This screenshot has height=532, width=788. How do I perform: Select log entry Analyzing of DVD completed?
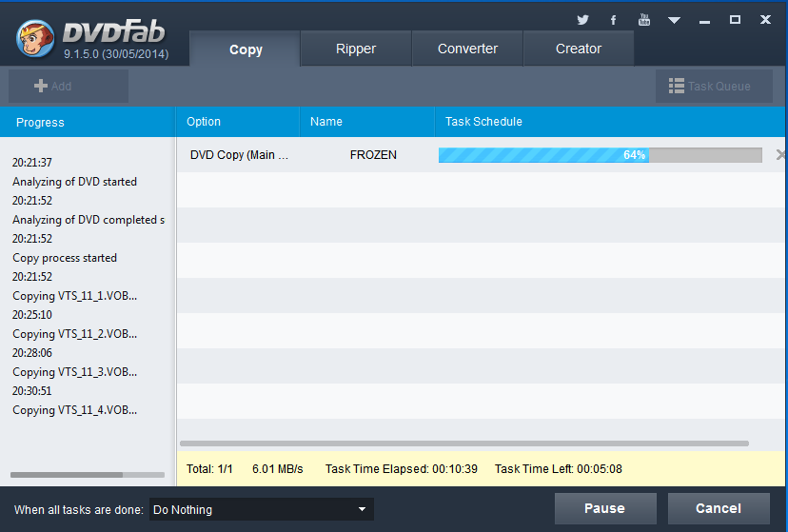[x=89, y=220]
